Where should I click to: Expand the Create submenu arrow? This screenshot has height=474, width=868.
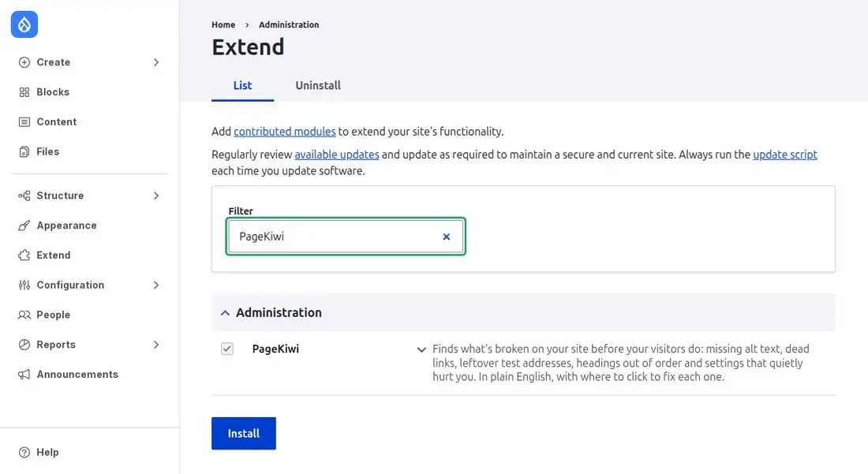156,62
